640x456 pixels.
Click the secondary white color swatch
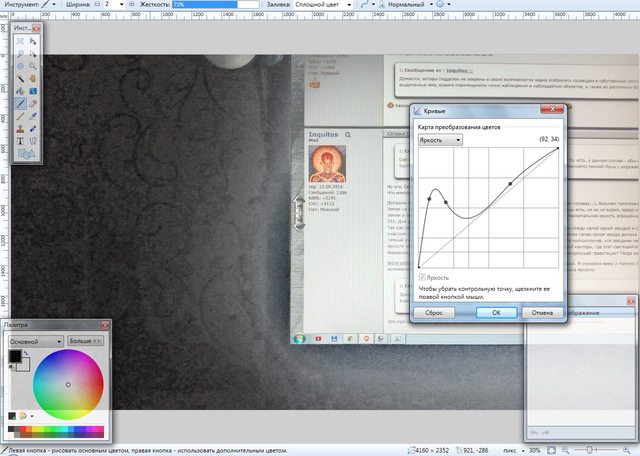24,365
